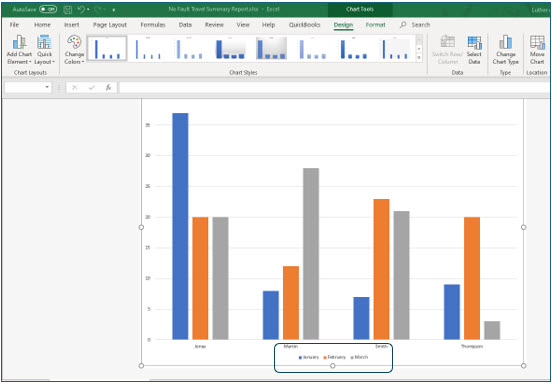
Task: Open the Help tab
Action: pos(268,25)
